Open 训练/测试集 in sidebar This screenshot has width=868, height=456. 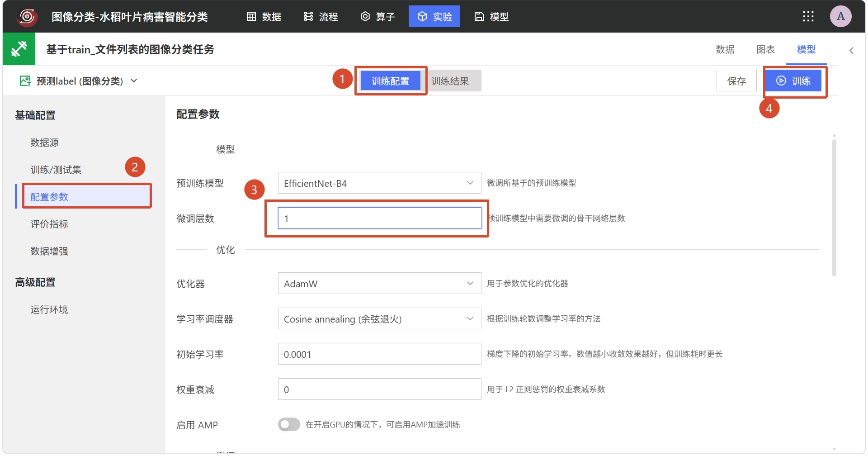pyautogui.click(x=56, y=170)
